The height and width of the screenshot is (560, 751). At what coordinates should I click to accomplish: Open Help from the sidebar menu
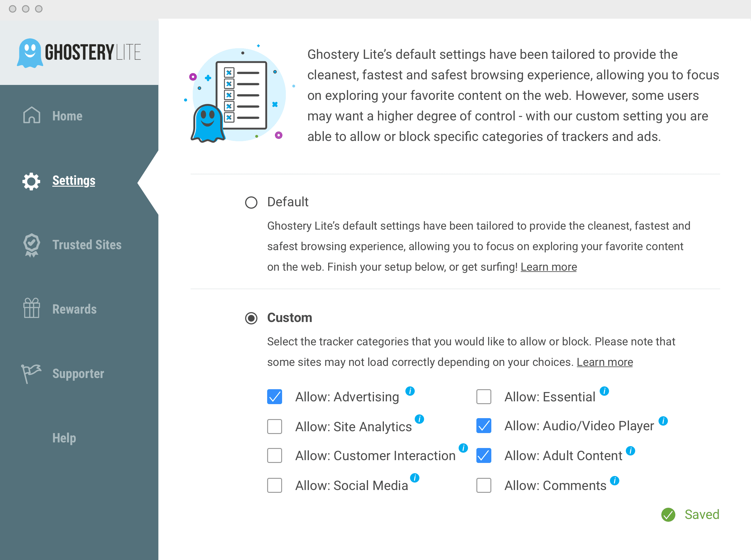pos(64,438)
